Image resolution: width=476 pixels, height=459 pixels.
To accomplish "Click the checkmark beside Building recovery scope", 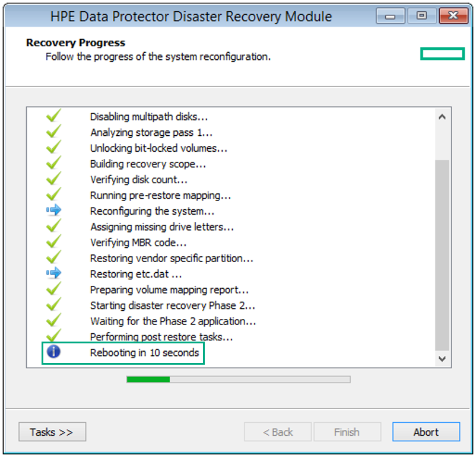I will 54,162.
